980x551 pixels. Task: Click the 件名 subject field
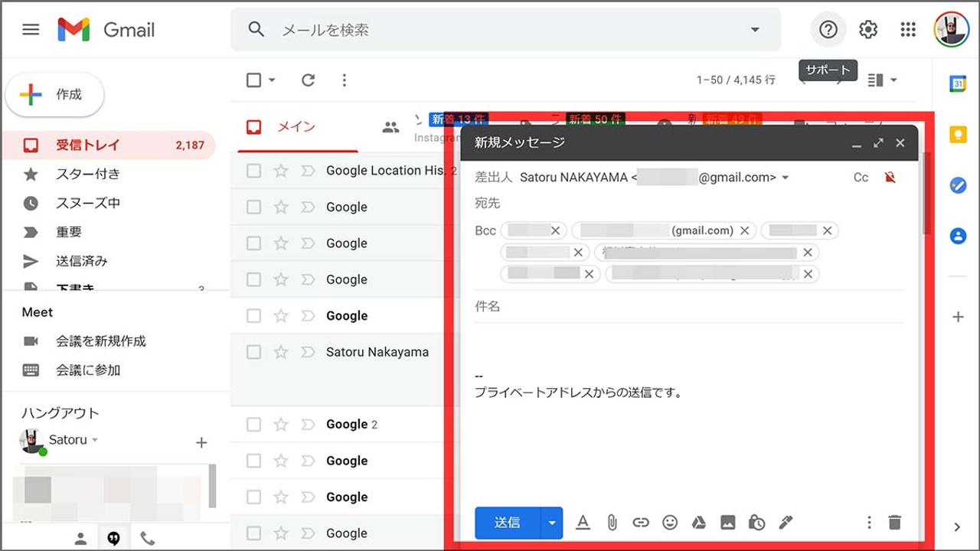point(689,306)
